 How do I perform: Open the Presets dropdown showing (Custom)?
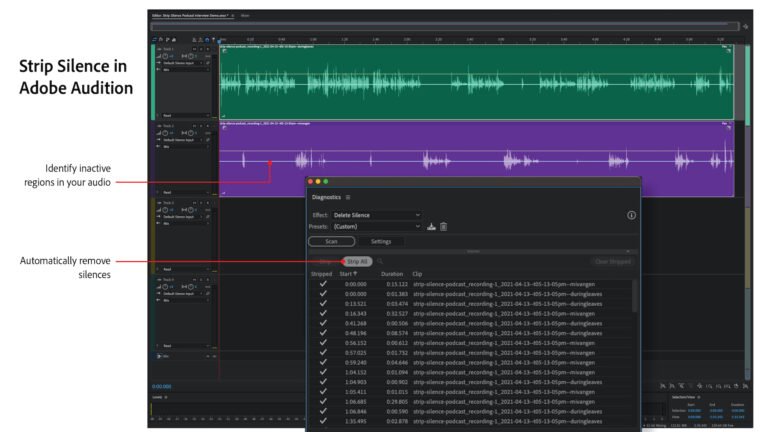(x=376, y=226)
